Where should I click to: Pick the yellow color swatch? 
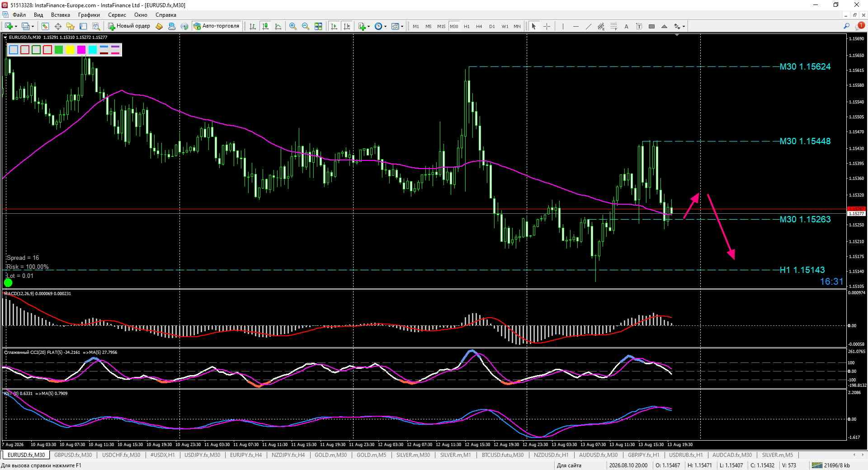pos(70,50)
